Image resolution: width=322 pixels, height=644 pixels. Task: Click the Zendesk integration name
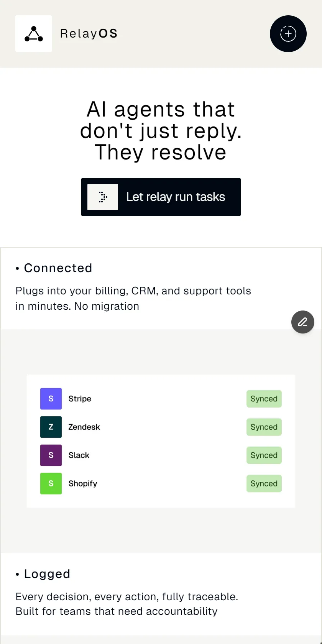pos(84,427)
